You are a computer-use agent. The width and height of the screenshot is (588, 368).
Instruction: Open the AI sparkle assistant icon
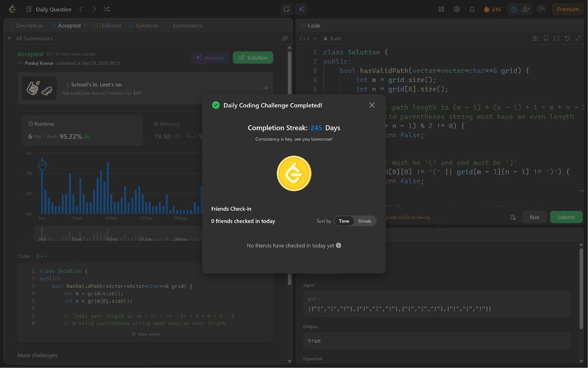[301, 9]
